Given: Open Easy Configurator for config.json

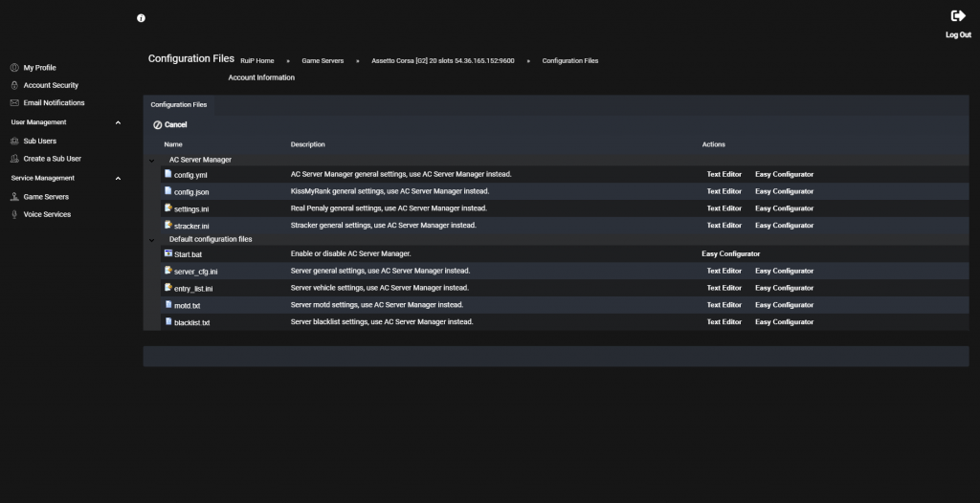Looking at the screenshot, I should [x=784, y=191].
